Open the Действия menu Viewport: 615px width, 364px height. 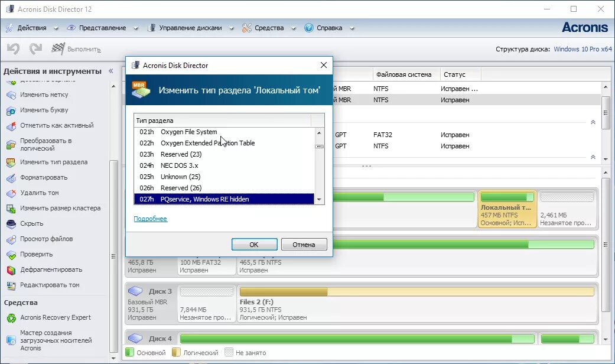click(x=32, y=28)
